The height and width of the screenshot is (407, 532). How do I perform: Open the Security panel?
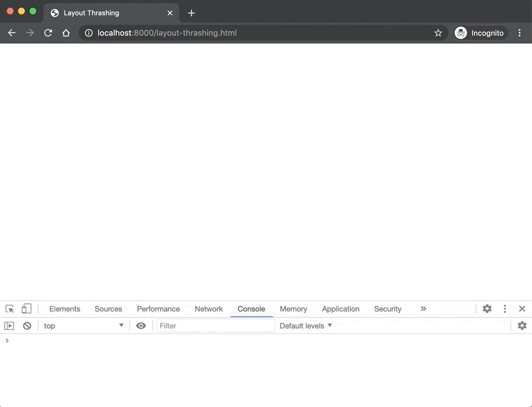click(x=388, y=309)
